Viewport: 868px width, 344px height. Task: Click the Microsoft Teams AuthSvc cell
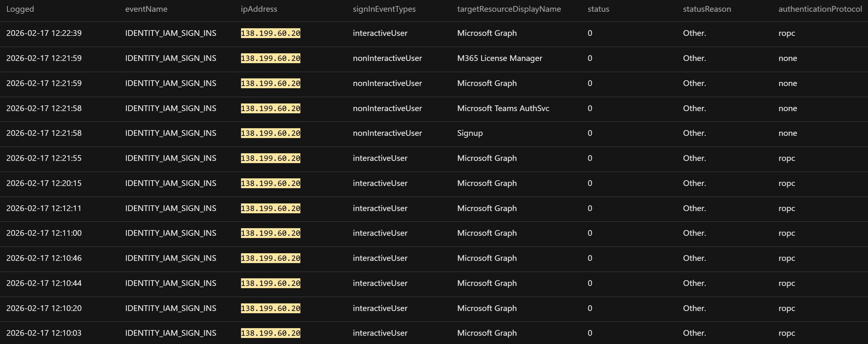click(503, 108)
